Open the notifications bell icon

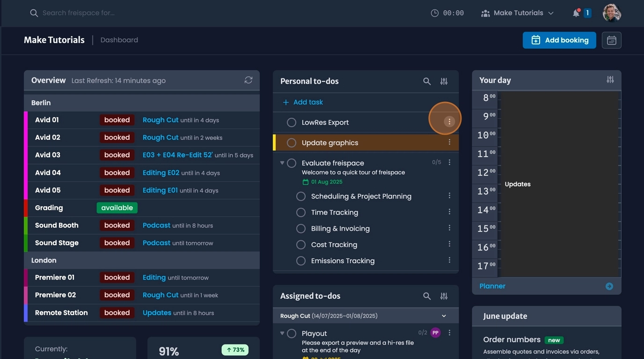pos(576,13)
